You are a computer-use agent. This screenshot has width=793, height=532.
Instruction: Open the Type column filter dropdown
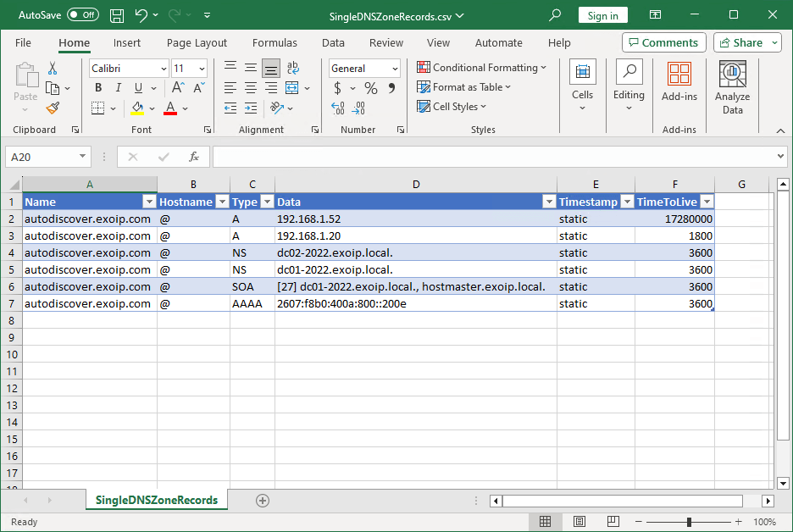coord(266,202)
